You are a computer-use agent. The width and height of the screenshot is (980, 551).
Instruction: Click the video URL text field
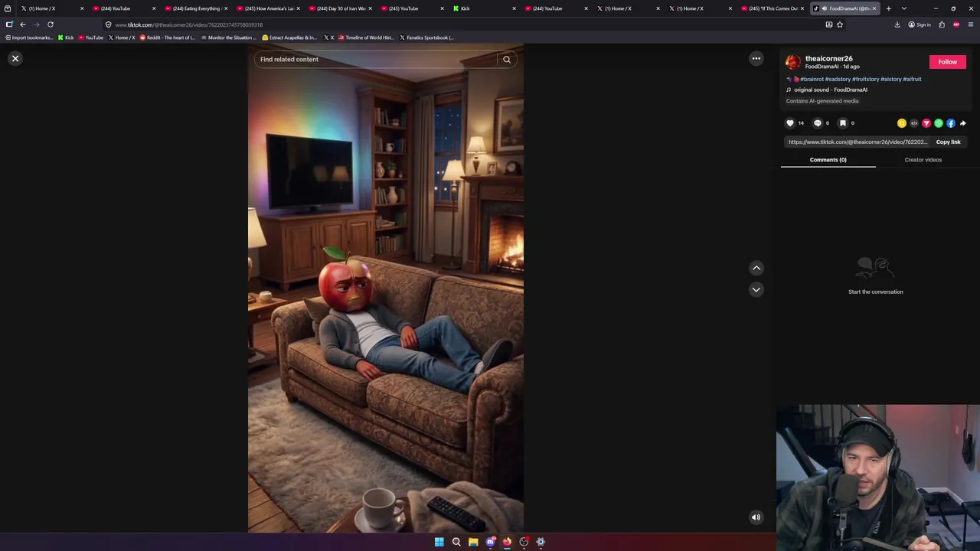pyautogui.click(x=857, y=142)
